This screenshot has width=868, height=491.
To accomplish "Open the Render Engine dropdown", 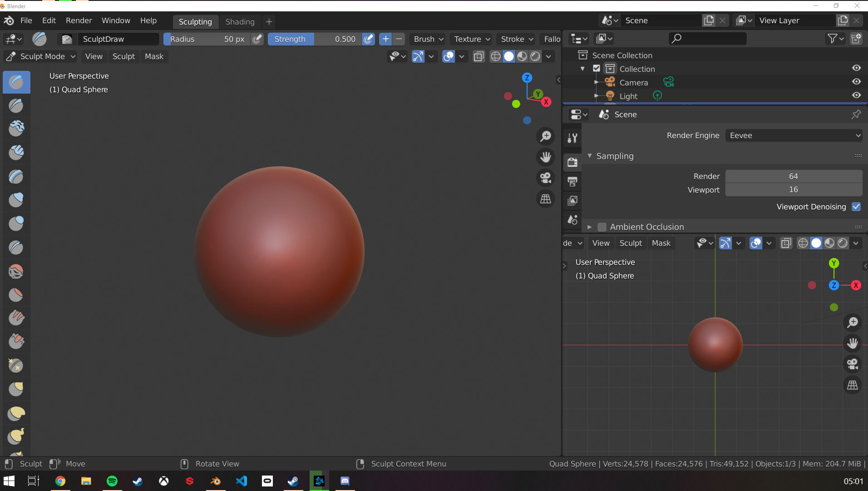I will (794, 135).
